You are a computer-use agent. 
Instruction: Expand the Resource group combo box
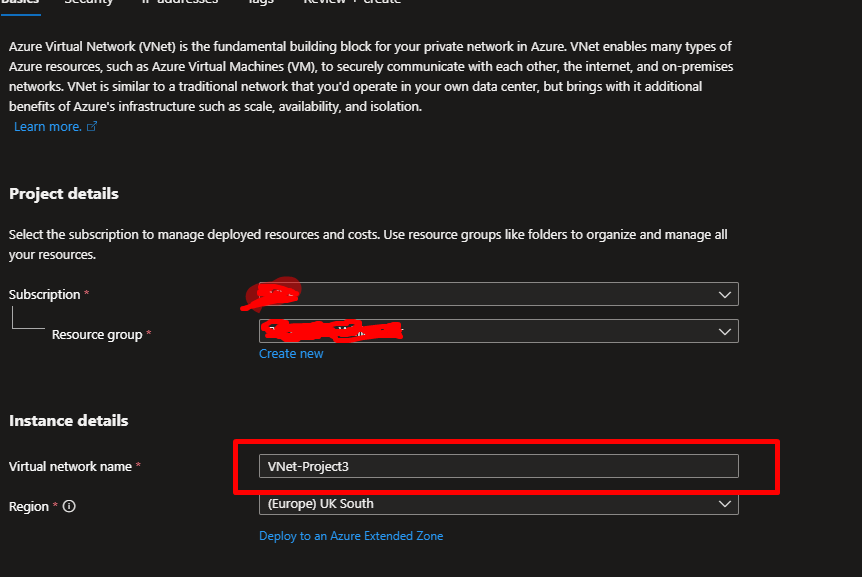click(498, 331)
